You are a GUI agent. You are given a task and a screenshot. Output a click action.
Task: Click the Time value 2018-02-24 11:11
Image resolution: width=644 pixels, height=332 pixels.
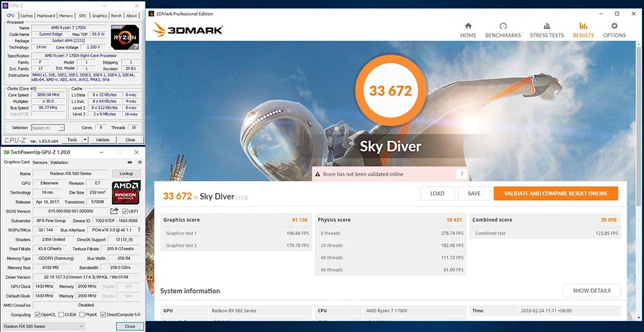tap(545, 311)
